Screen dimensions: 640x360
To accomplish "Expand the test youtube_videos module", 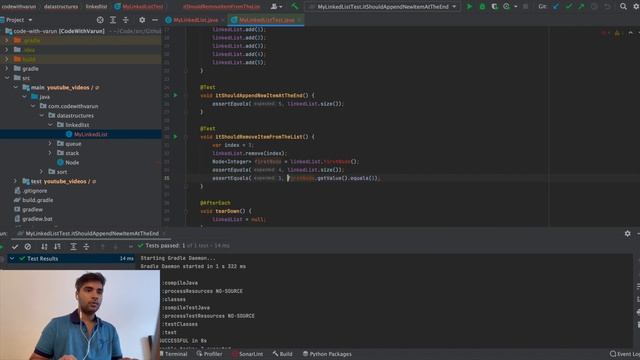I will click(x=16, y=181).
